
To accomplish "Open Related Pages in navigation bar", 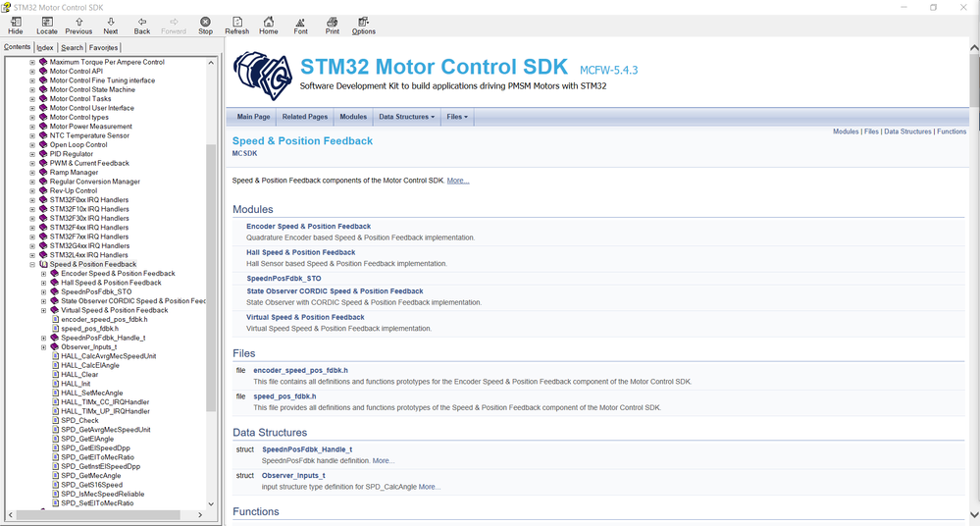I will click(x=304, y=117).
